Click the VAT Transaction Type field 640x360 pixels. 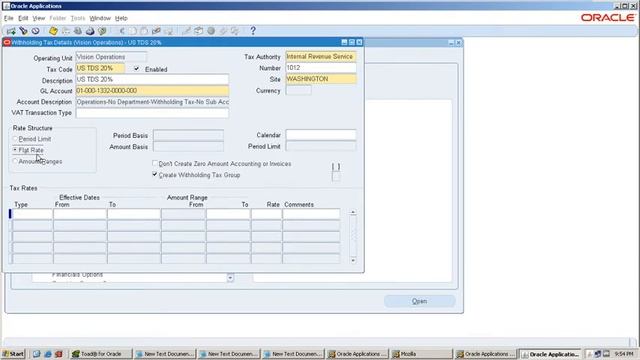[x=152, y=113]
